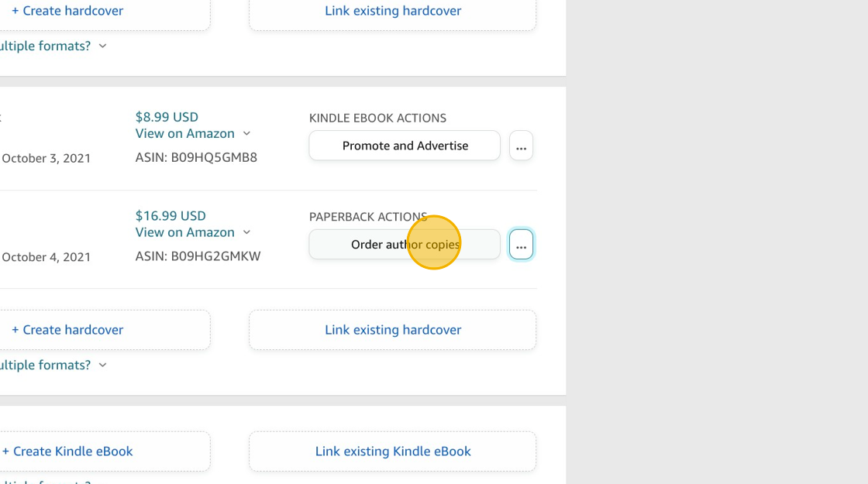Screen dimensions: 868x484
Task: Click the October 4, 2021 date
Action: pyautogui.click(x=46, y=257)
